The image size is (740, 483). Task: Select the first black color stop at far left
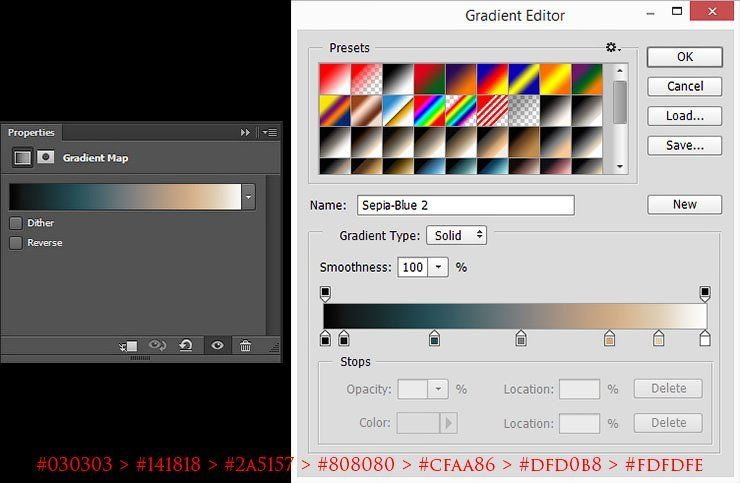(325, 338)
